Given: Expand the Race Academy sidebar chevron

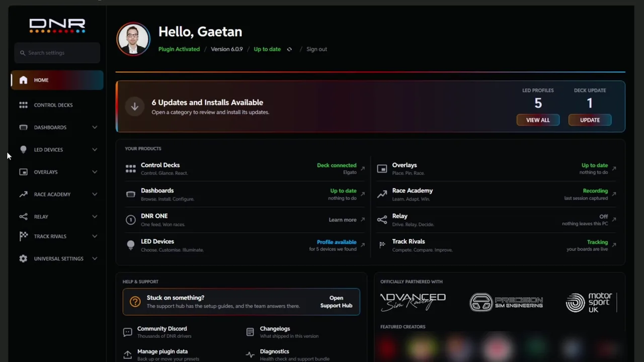Looking at the screenshot, I should point(95,194).
